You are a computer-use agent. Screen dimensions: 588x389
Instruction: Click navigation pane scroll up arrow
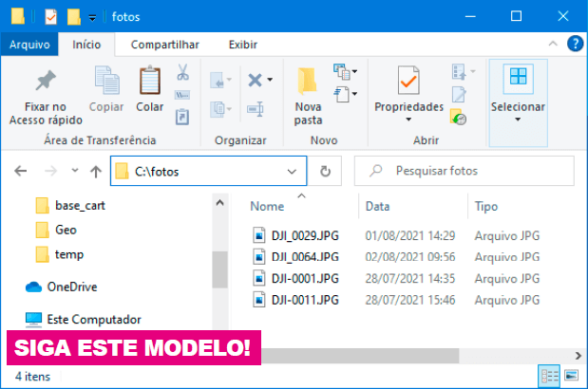pyautogui.click(x=220, y=203)
